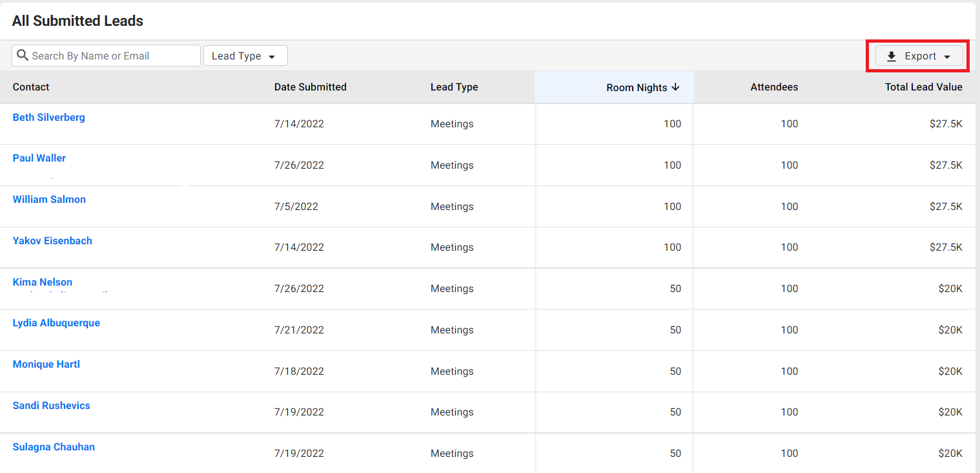
Task: Click the All Submitted Leads heading
Action: point(77,21)
